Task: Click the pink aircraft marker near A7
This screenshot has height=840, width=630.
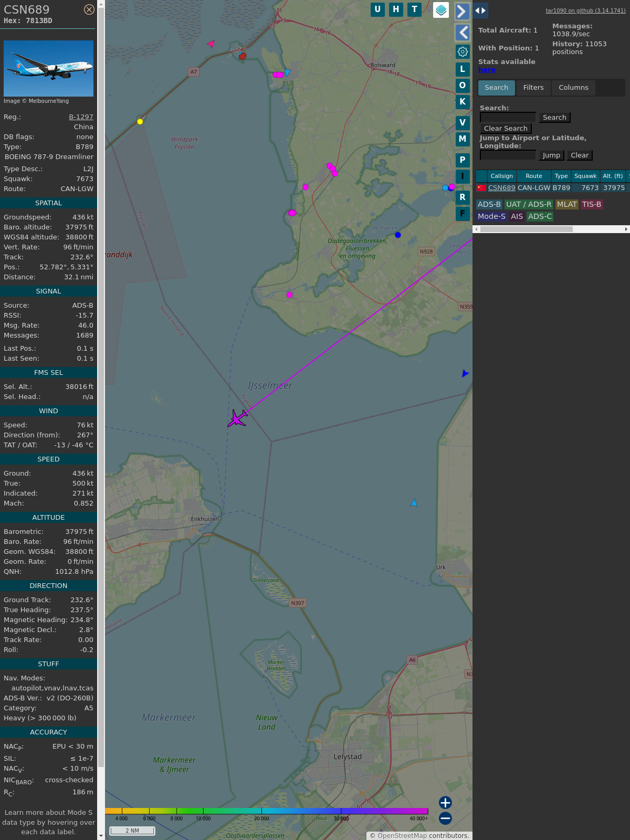Action: tap(211, 44)
